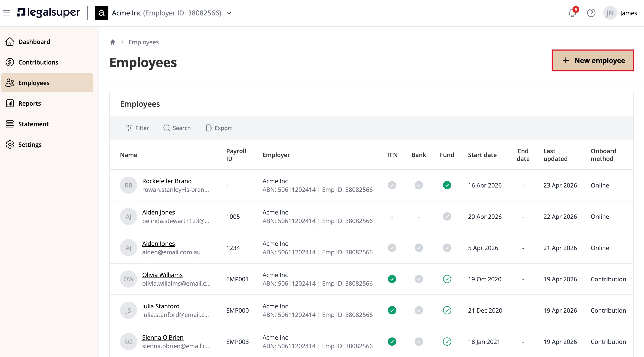Open the hamburger menu icon
Screen dimensions: 644x357
pos(6,13)
